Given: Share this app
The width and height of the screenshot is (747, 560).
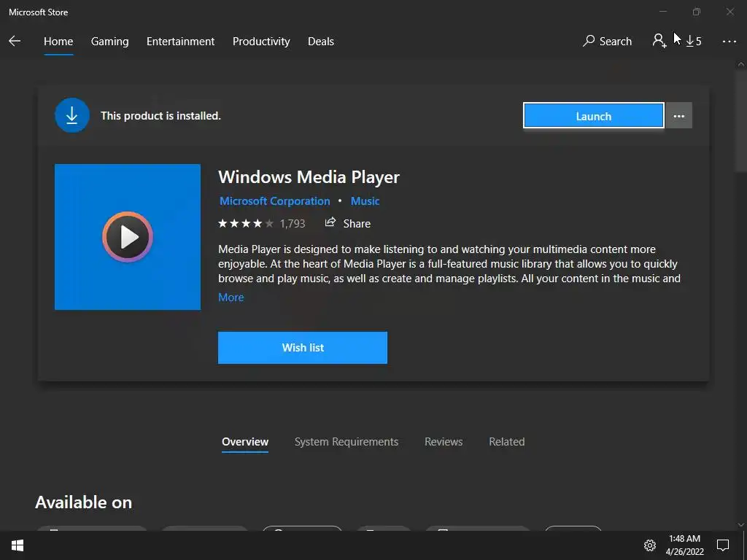Looking at the screenshot, I should (x=348, y=223).
